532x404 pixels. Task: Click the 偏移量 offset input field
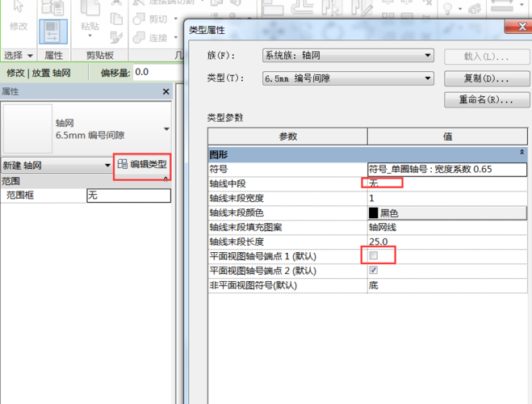(158, 72)
